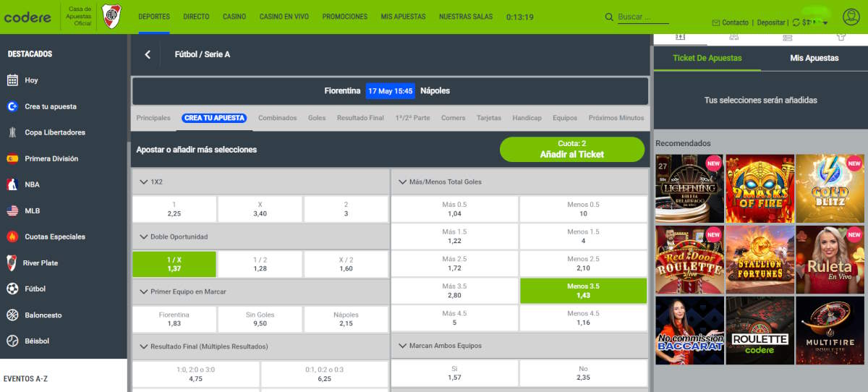Click the Depositar link
The height and width of the screenshot is (392, 868).
coord(771,23)
